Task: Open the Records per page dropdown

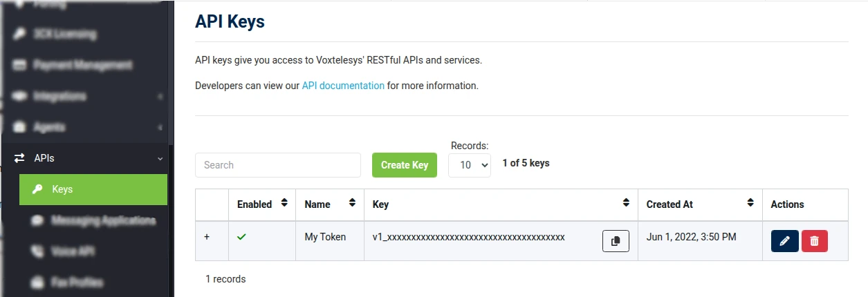Action: click(x=470, y=165)
